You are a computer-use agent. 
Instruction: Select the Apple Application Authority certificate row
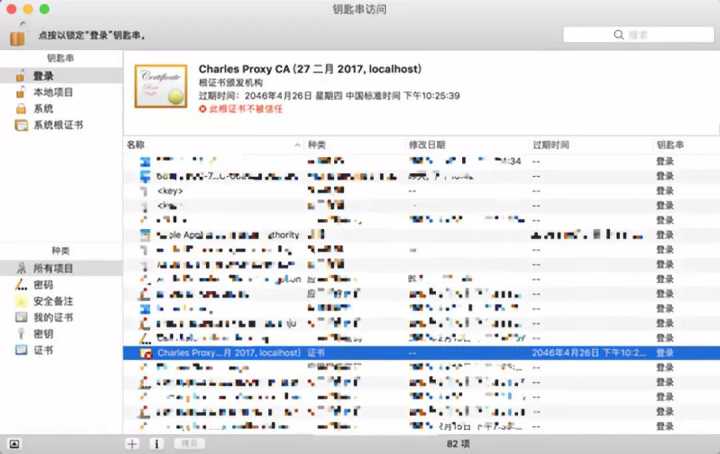(421, 235)
